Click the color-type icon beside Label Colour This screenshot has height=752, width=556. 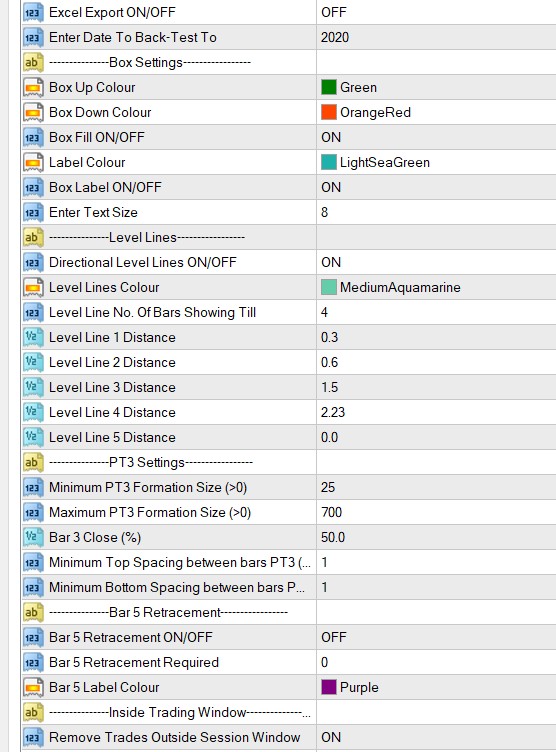point(33,162)
